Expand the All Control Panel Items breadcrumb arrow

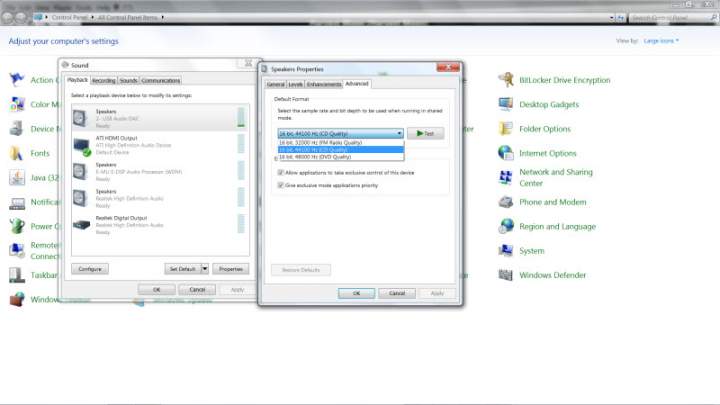163,17
